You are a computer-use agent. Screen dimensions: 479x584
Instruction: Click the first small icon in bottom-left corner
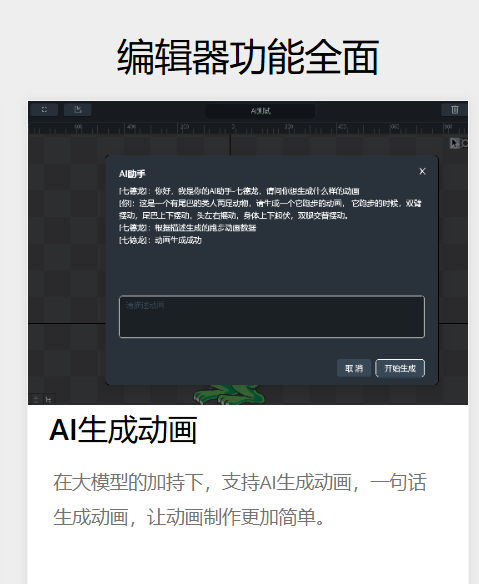pyautogui.click(x=36, y=399)
